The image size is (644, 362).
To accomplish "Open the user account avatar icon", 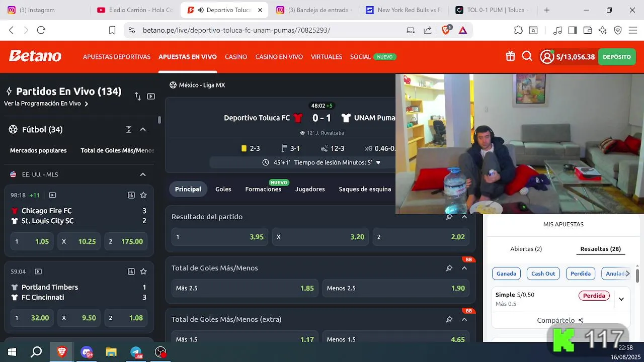I will [x=547, y=57].
